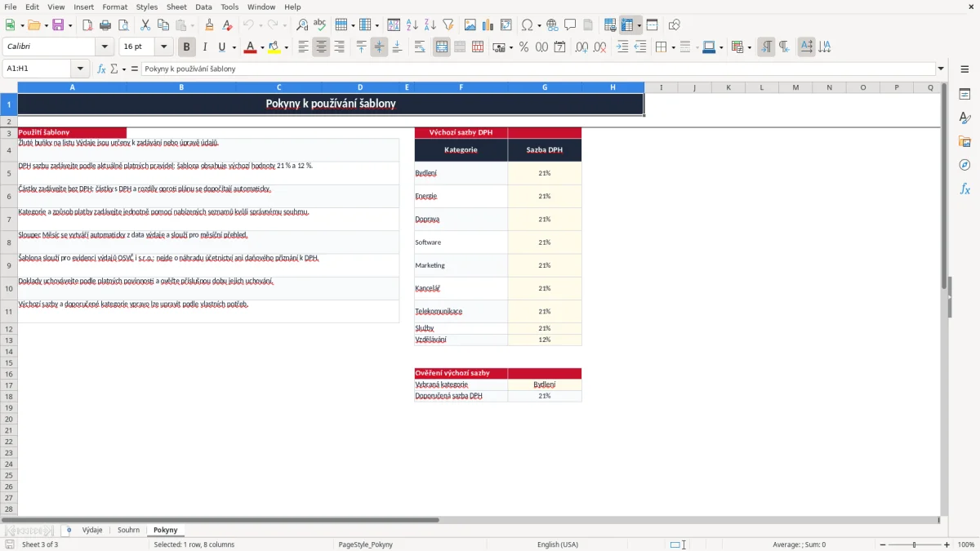Click the zoom slider in status bar
The height and width of the screenshot is (551, 980).
coord(914,544)
